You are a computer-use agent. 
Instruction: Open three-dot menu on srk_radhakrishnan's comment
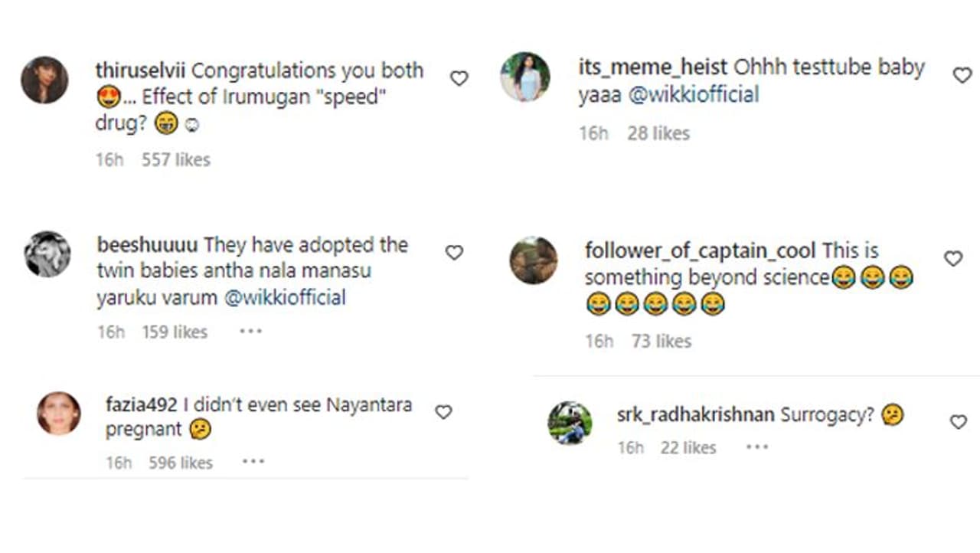[756, 447]
